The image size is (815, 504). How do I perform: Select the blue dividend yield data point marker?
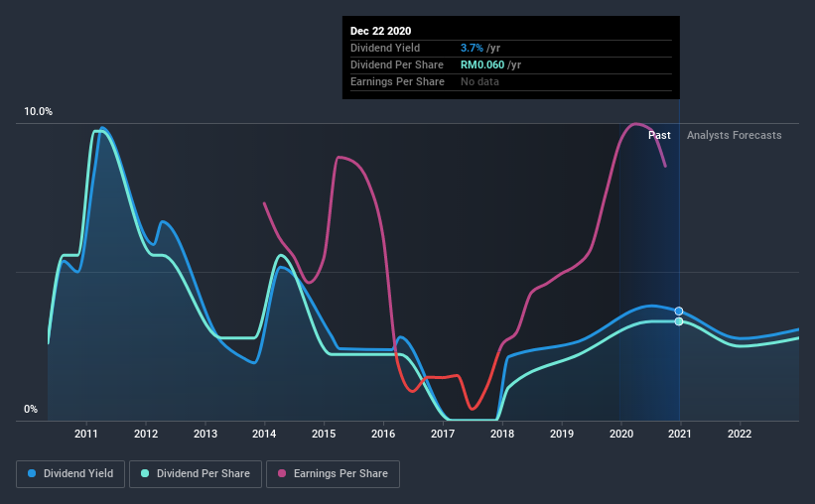tap(679, 312)
